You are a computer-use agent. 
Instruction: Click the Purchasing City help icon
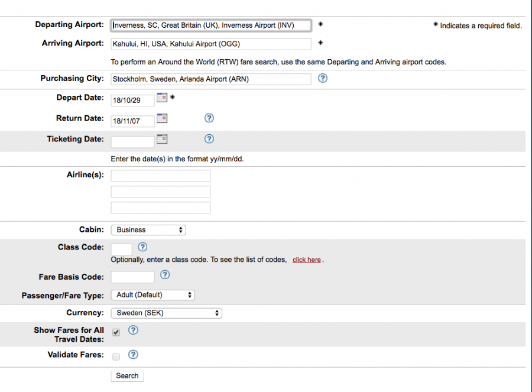[323, 78]
